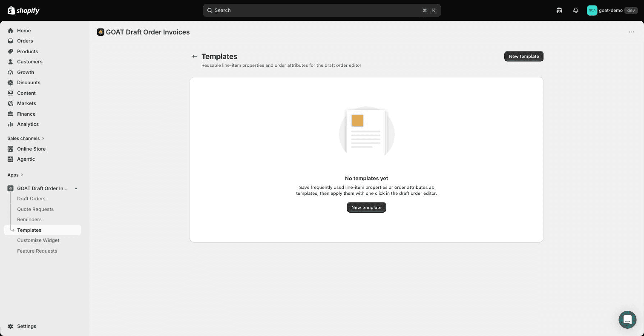Click the Customers person icon

click(11, 62)
